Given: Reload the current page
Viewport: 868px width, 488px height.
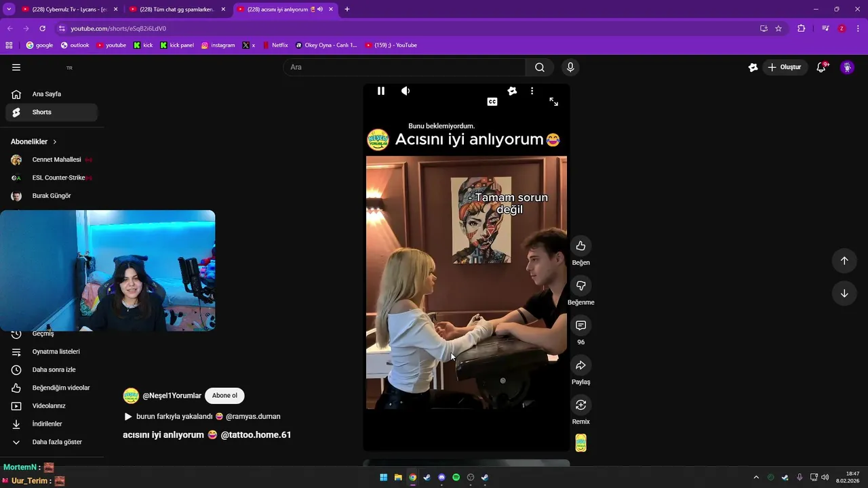Looking at the screenshot, I should 42,28.
